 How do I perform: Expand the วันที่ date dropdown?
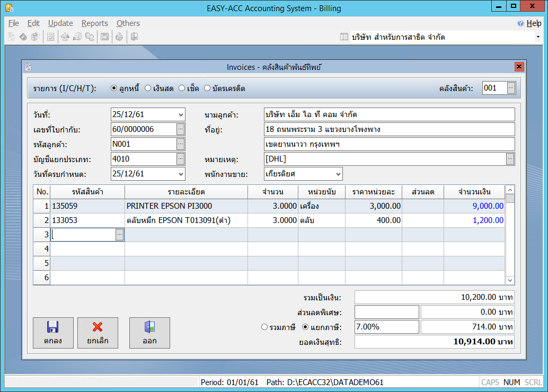tap(181, 114)
